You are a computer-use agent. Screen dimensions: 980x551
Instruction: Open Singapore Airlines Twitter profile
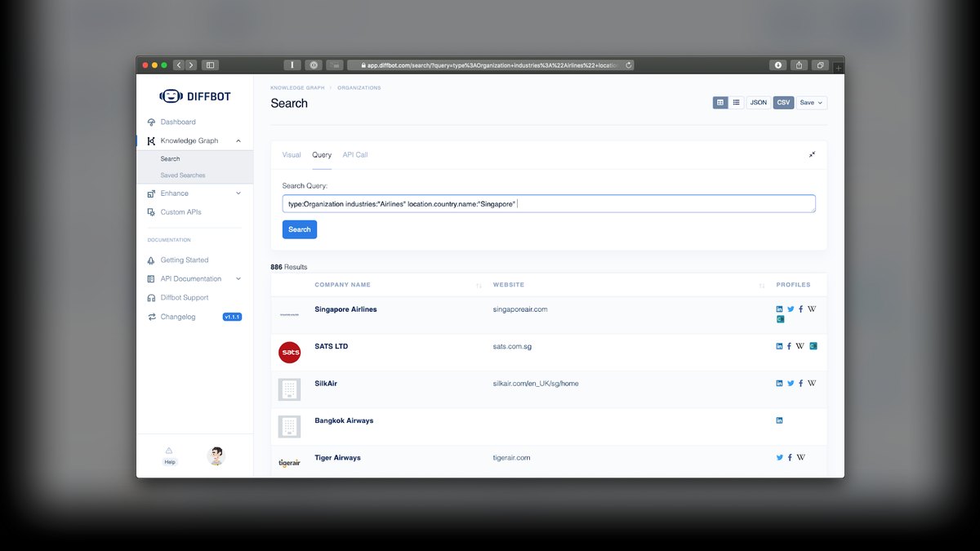click(791, 309)
